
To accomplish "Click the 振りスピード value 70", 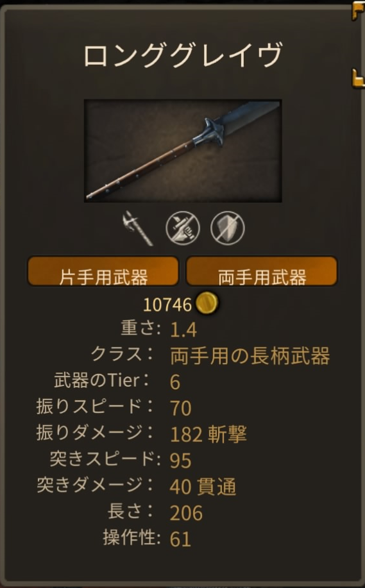I will coord(181,408).
